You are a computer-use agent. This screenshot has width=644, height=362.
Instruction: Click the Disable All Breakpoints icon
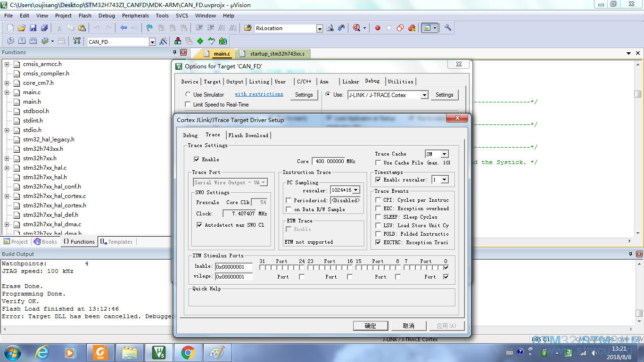(x=400, y=28)
